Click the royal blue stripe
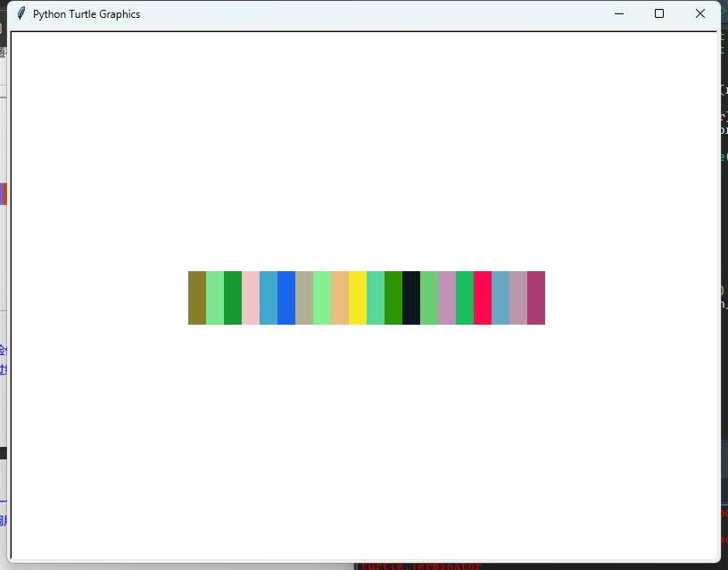Screen dimensions: 728x570 point(286,298)
